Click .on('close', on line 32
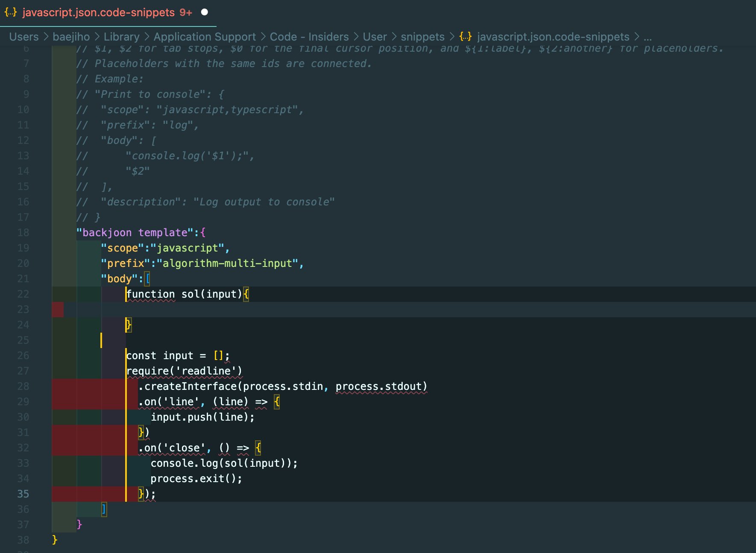756x553 pixels. click(175, 448)
